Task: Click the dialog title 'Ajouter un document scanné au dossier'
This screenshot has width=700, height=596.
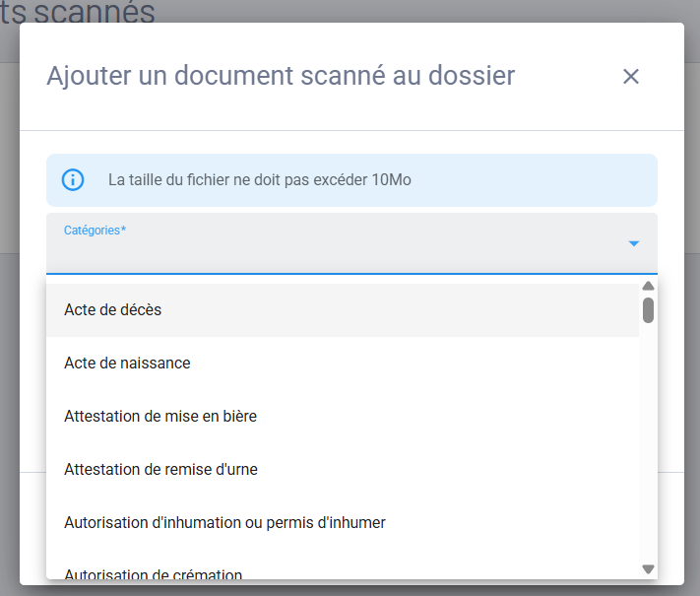Action: [x=281, y=76]
